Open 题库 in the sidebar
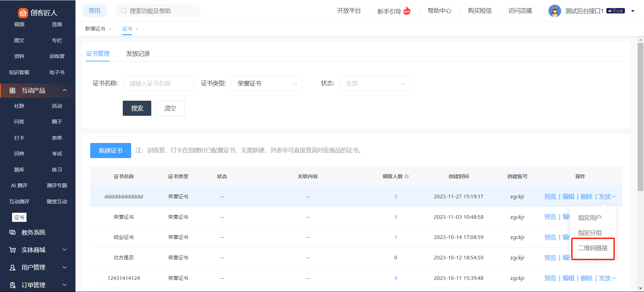This screenshot has height=292, width=644. tap(19, 170)
